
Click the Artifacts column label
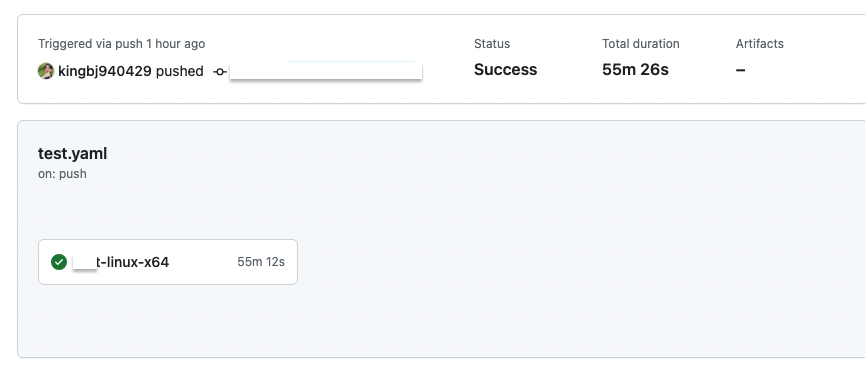[760, 44]
